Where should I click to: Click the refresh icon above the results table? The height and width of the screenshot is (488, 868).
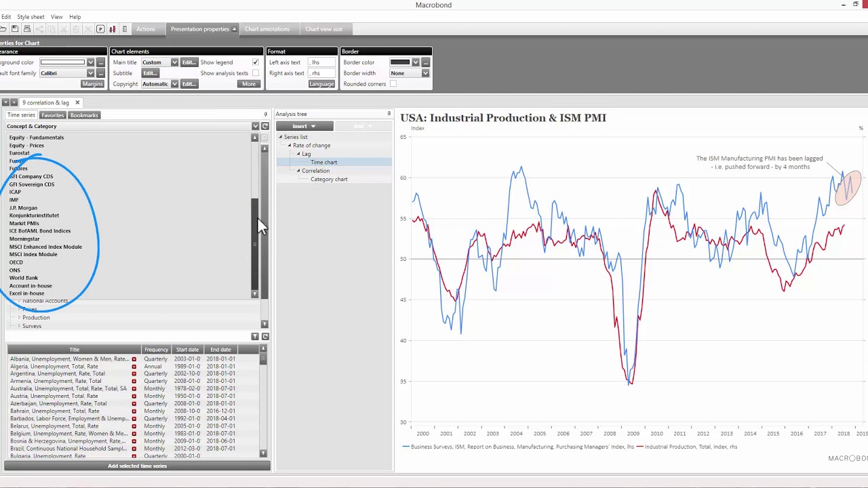coord(265,336)
